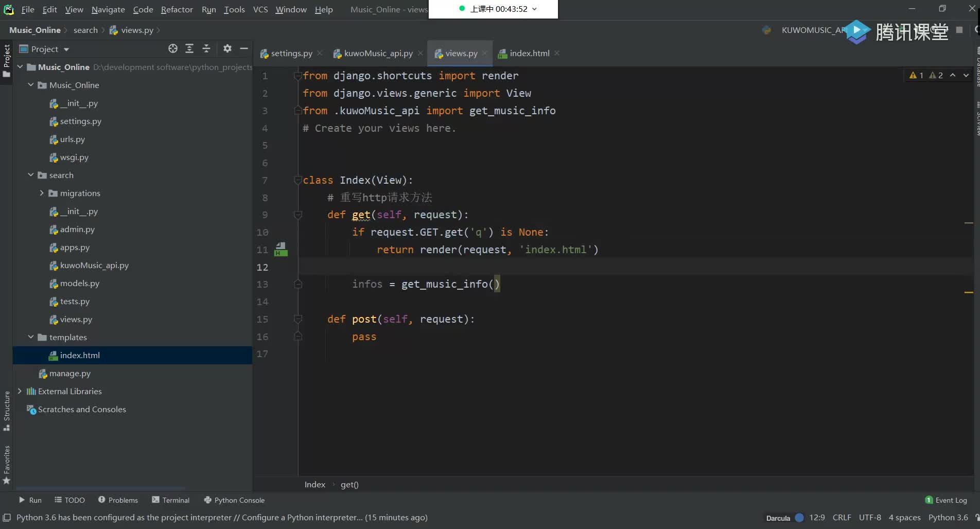Select manage.py in the project tree
The image size is (980, 529).
(69, 373)
